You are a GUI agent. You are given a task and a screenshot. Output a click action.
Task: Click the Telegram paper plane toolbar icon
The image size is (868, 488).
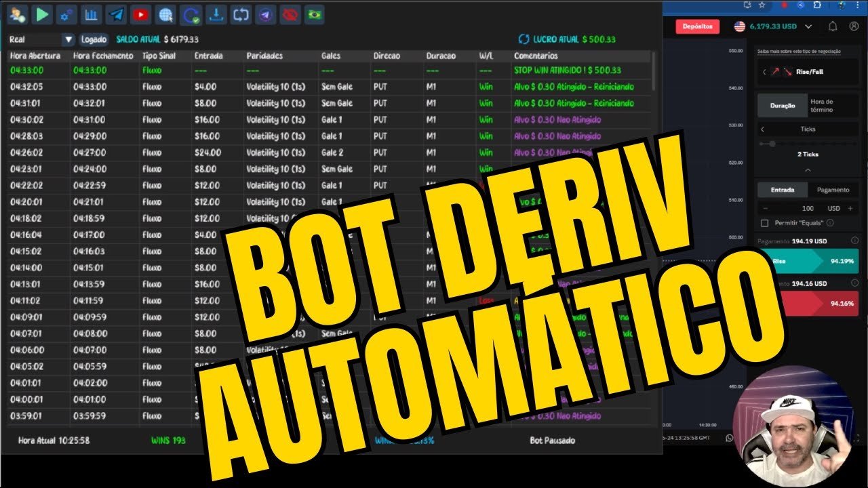pyautogui.click(x=116, y=14)
